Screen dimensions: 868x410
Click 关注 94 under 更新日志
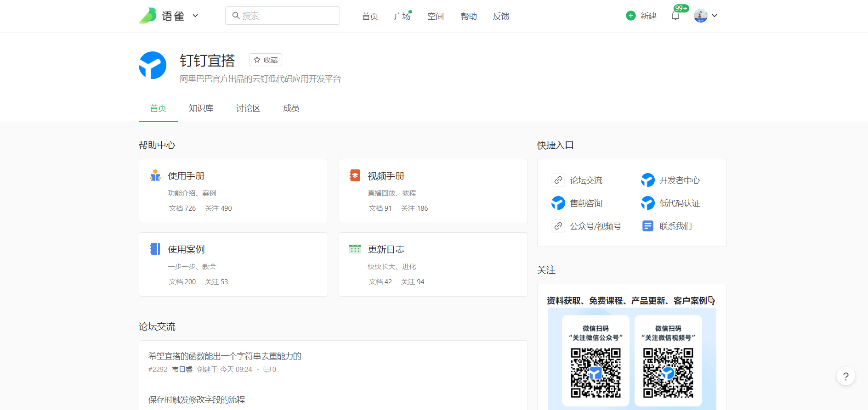413,282
